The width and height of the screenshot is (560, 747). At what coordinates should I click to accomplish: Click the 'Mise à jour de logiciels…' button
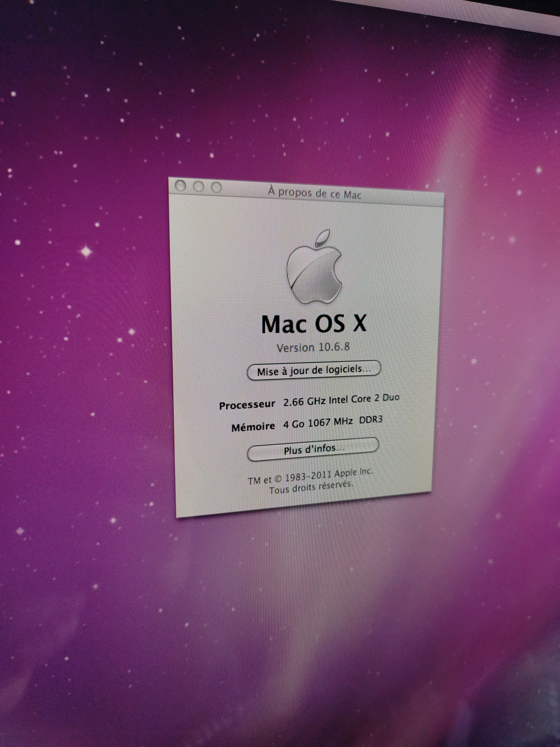pos(314,370)
